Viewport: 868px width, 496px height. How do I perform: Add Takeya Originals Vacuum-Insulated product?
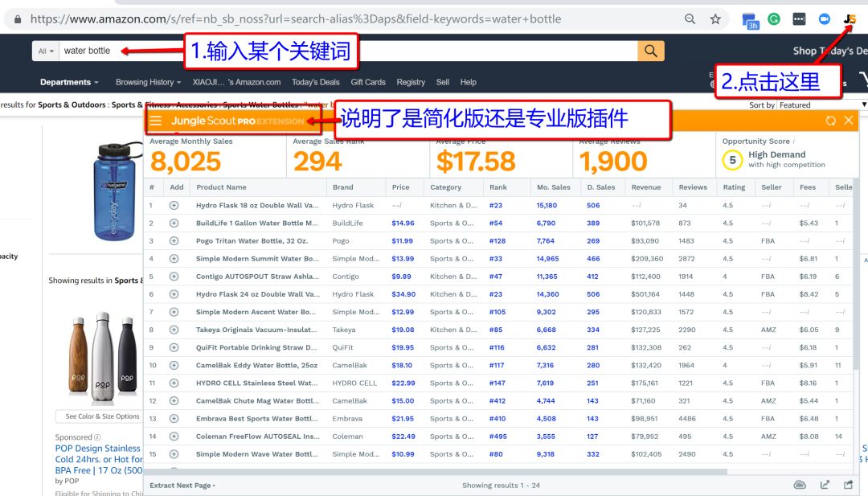174,330
